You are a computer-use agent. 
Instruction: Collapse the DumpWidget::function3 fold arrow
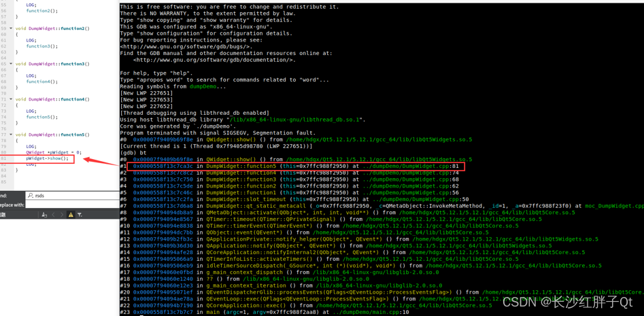(x=11, y=64)
